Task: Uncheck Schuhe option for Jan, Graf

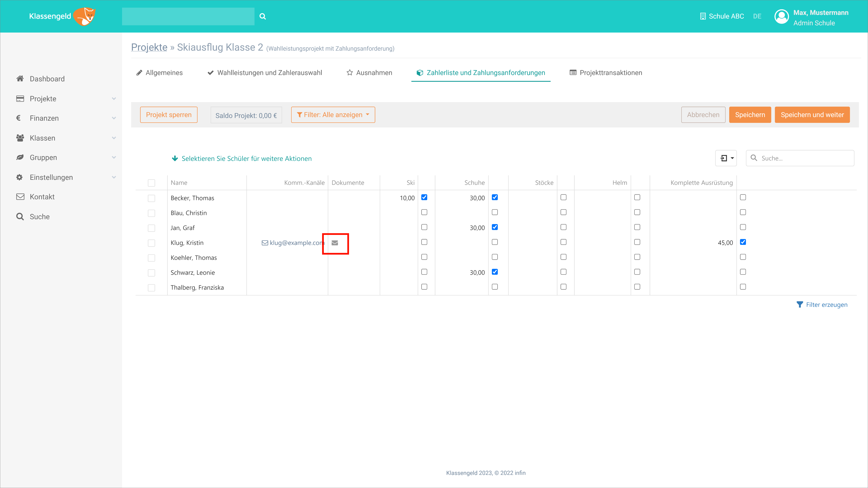Action: pos(495,227)
